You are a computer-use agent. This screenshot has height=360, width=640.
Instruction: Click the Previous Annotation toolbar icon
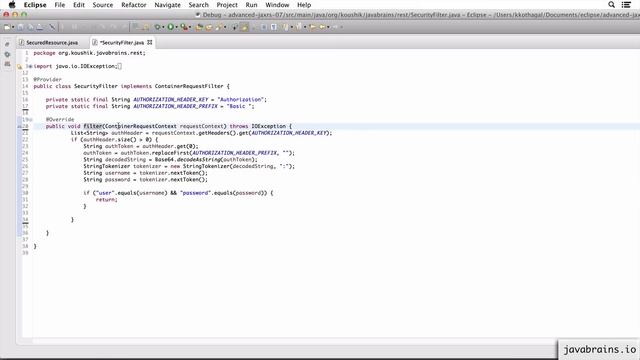[298, 27]
